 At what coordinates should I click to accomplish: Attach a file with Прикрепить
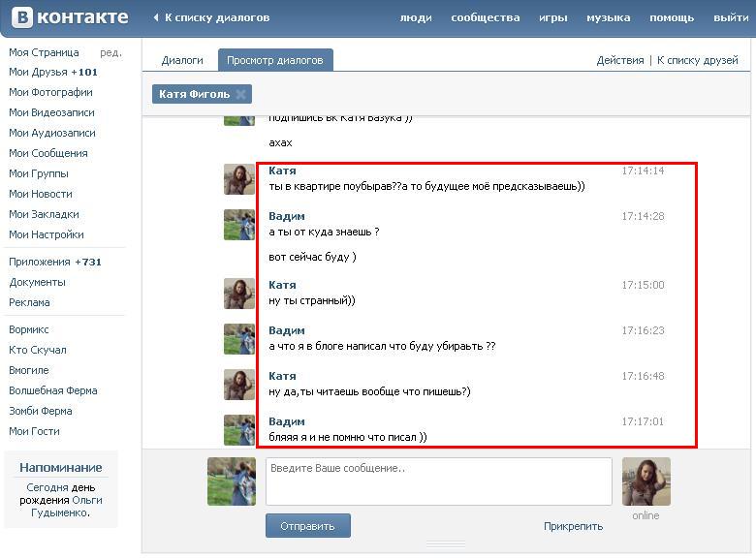point(573,526)
